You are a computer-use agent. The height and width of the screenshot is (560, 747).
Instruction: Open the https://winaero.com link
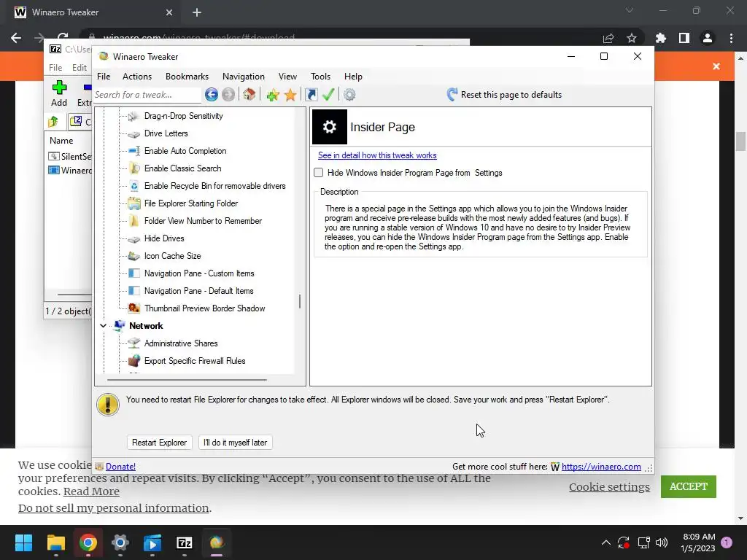coord(601,467)
